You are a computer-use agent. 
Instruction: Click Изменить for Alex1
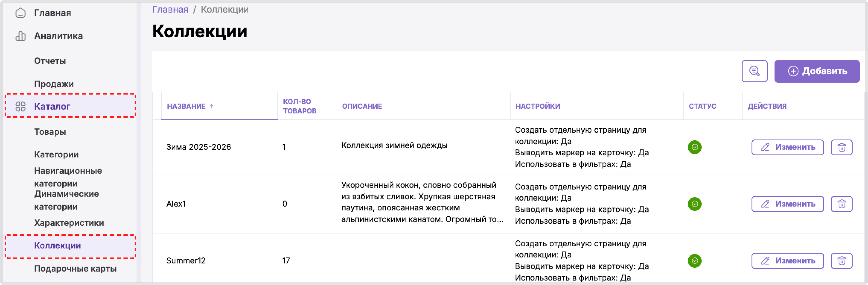[788, 204]
